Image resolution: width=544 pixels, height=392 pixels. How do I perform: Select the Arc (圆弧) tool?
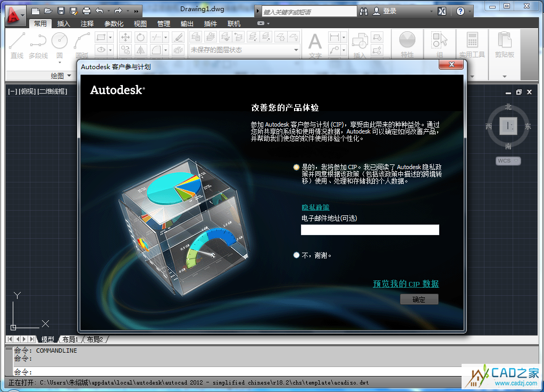pos(82,45)
